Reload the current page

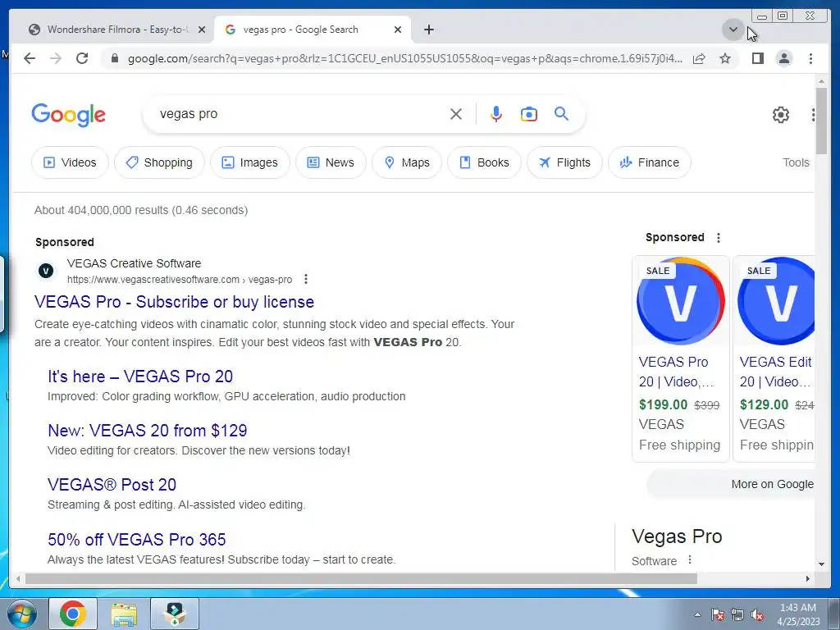[x=82, y=58]
